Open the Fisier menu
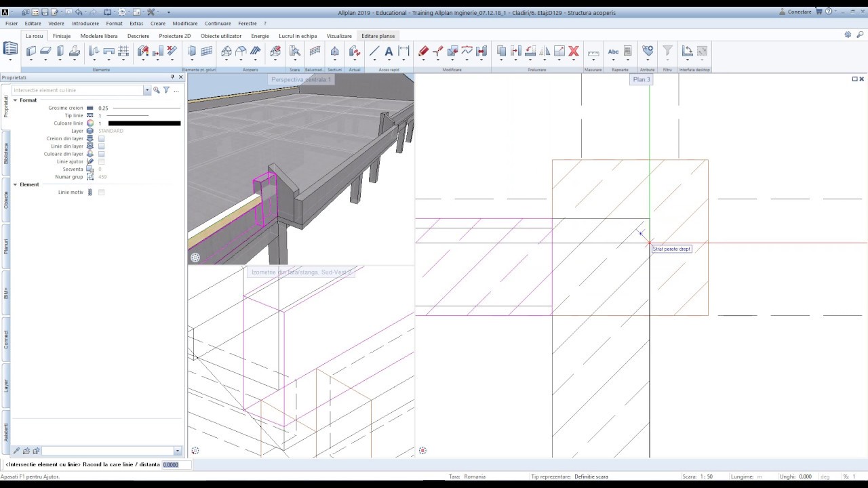The image size is (868, 488). pyautogui.click(x=12, y=23)
